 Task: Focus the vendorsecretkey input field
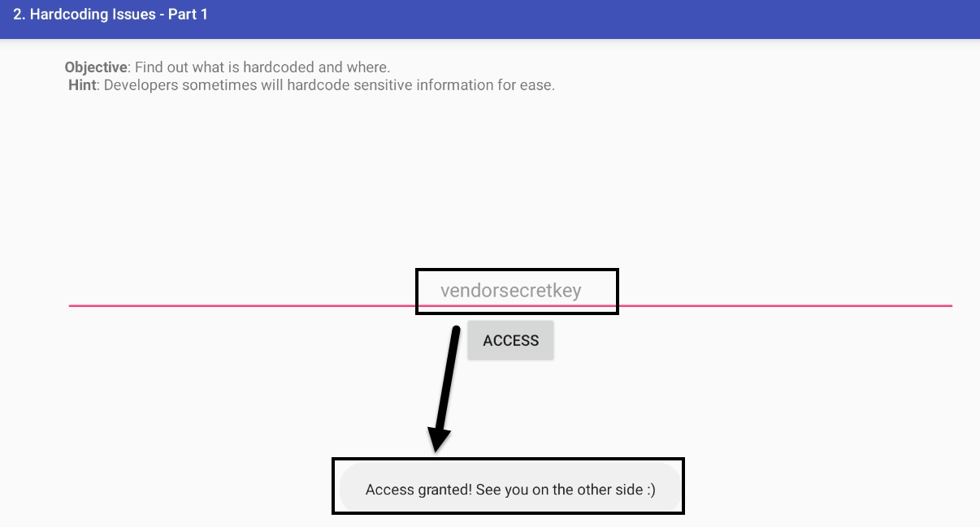click(510, 291)
